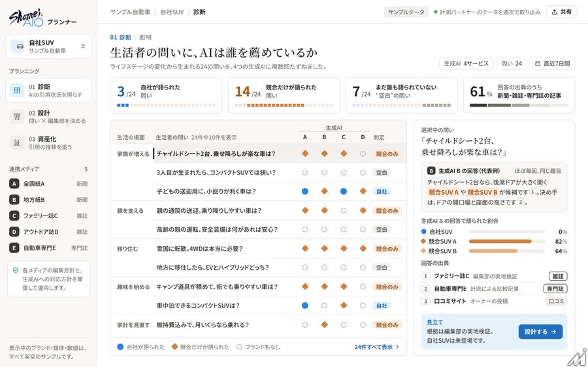The height and width of the screenshot is (367, 588).
Task: Click the 照 icon of 診断
Action: click(17, 90)
